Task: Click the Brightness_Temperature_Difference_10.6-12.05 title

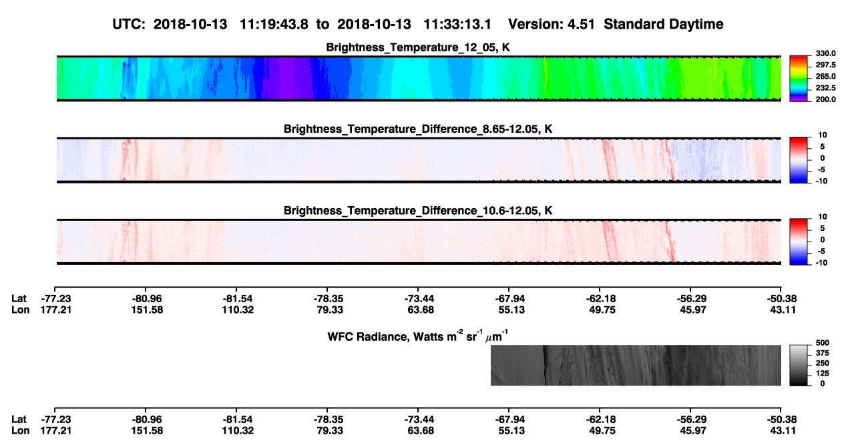Action: coord(418,211)
